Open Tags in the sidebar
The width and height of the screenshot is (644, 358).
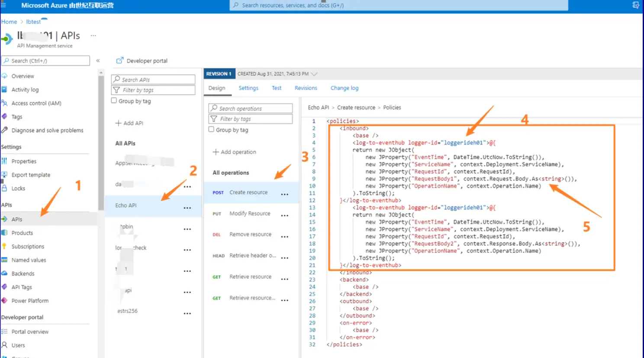point(16,117)
